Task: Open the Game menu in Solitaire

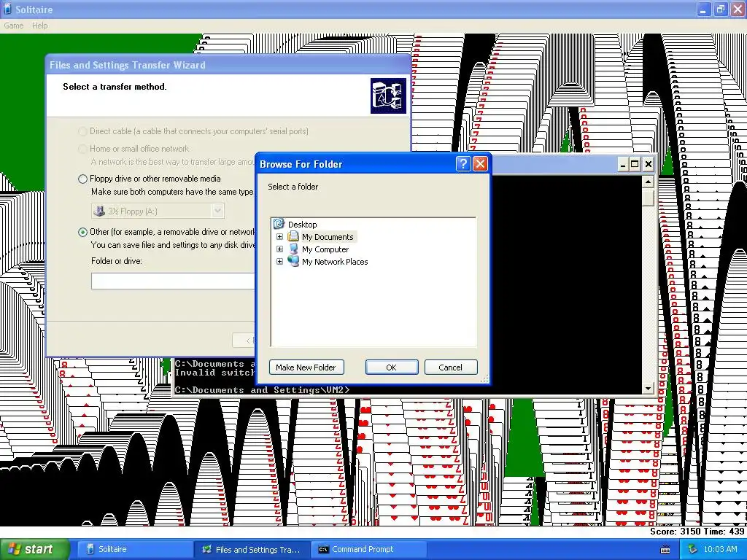Action: click(13, 26)
